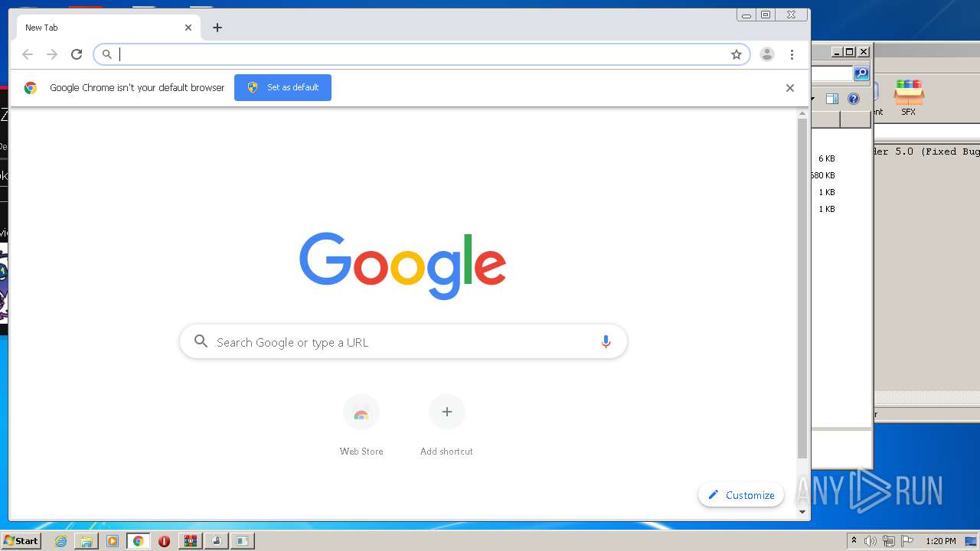
Task: Focus the Chrome address bar
Action: tap(421, 54)
